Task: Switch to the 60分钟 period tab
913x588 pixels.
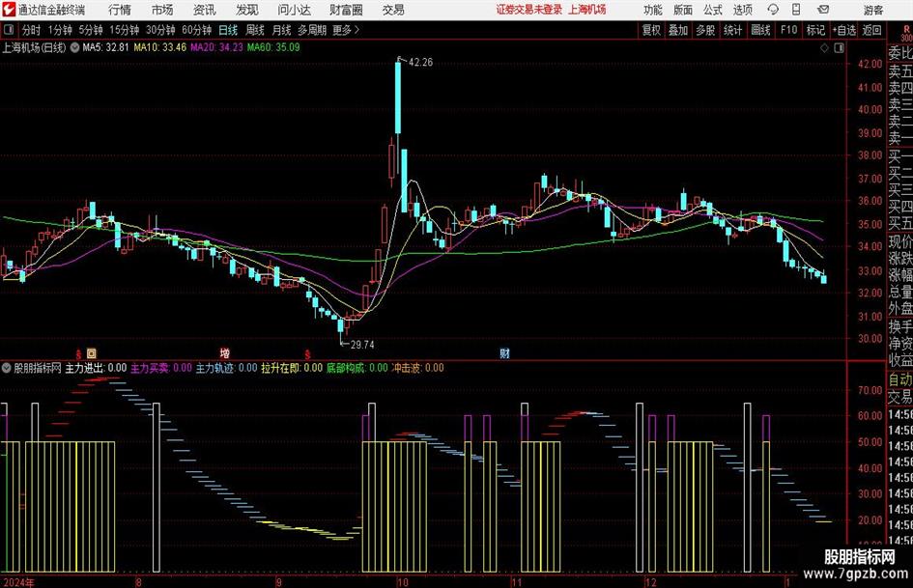Action: 197,30
